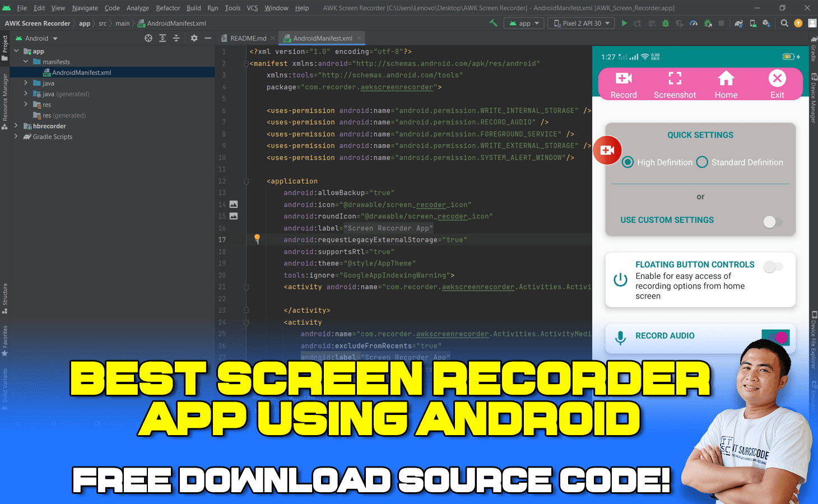Open the app run configuration dropdown
Image resolution: width=818 pixels, height=504 pixels.
click(524, 23)
